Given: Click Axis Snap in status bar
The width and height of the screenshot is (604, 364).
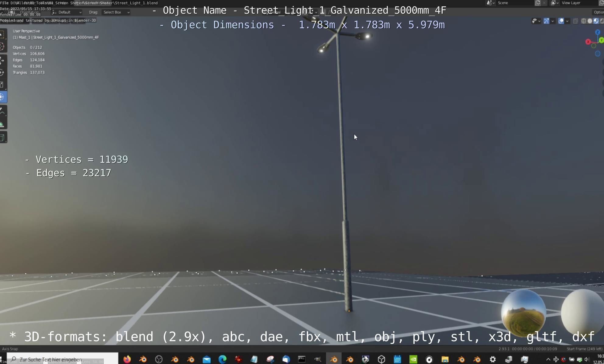Looking at the screenshot, I should (10, 349).
